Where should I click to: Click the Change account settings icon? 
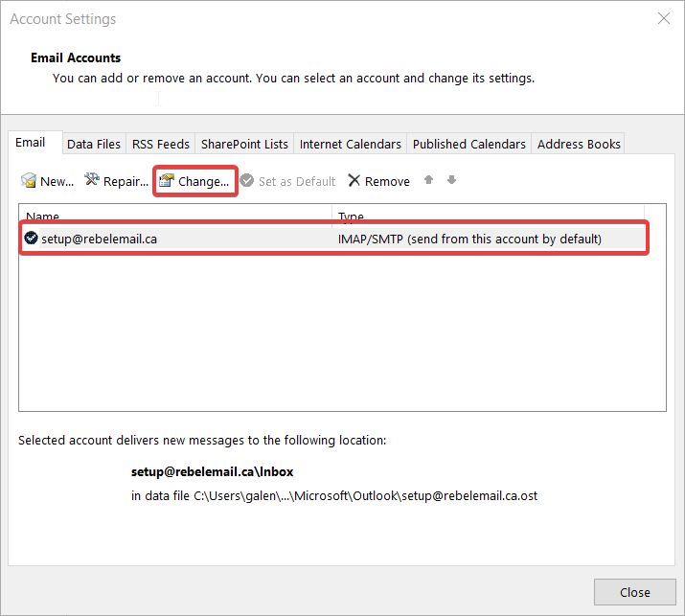(167, 180)
